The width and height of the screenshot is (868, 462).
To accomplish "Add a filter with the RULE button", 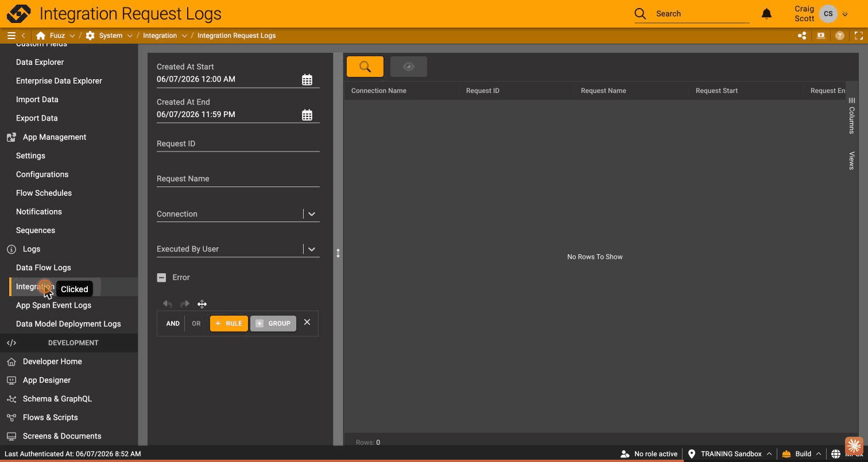I will 229,324.
